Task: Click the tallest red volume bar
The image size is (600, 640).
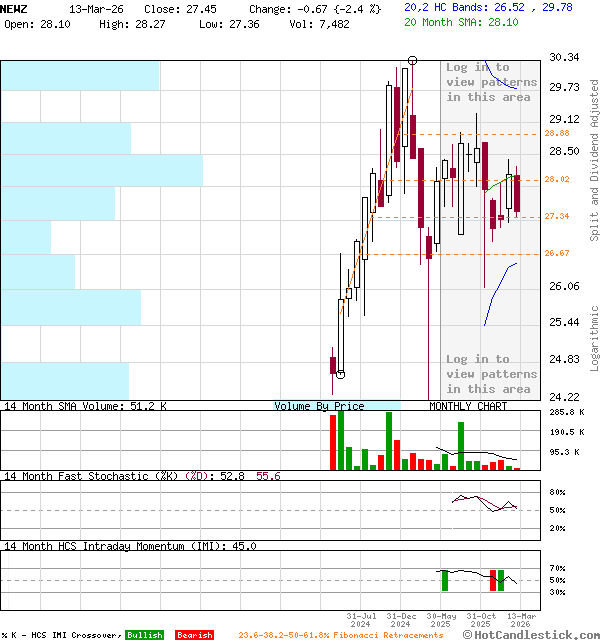Action: 332,441
